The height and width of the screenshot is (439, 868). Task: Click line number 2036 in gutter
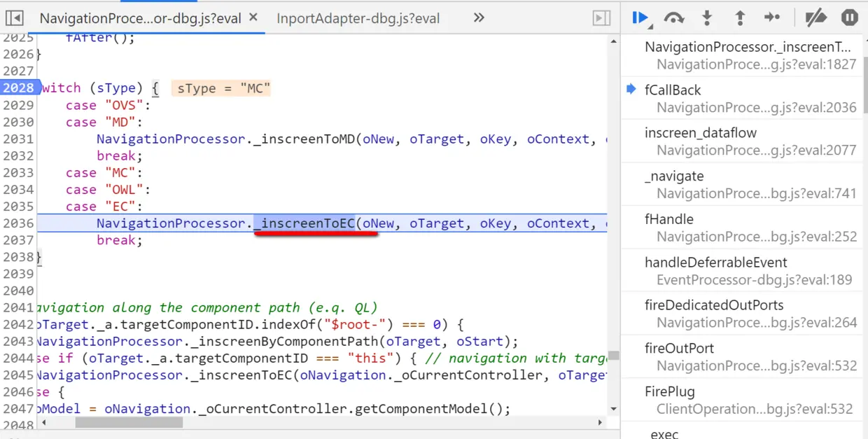tap(17, 223)
